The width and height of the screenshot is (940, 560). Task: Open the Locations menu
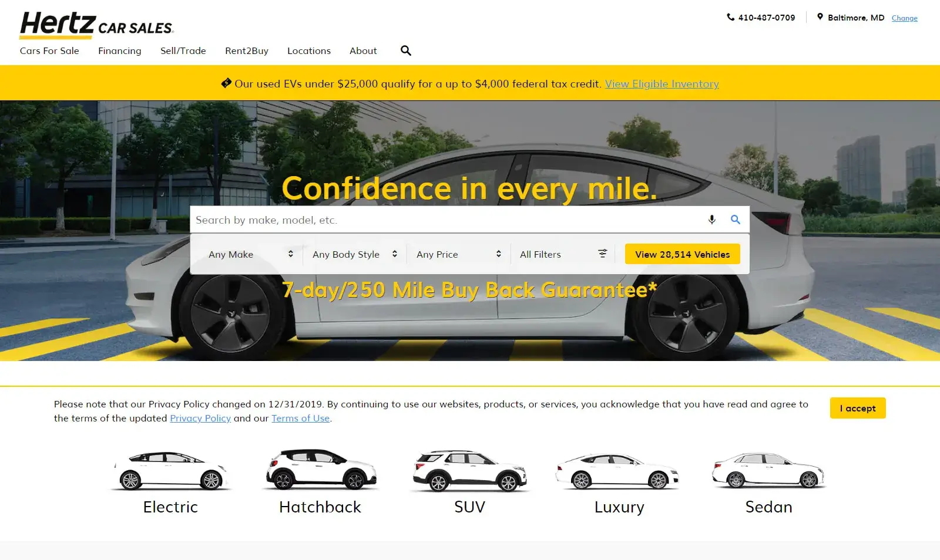click(x=309, y=50)
